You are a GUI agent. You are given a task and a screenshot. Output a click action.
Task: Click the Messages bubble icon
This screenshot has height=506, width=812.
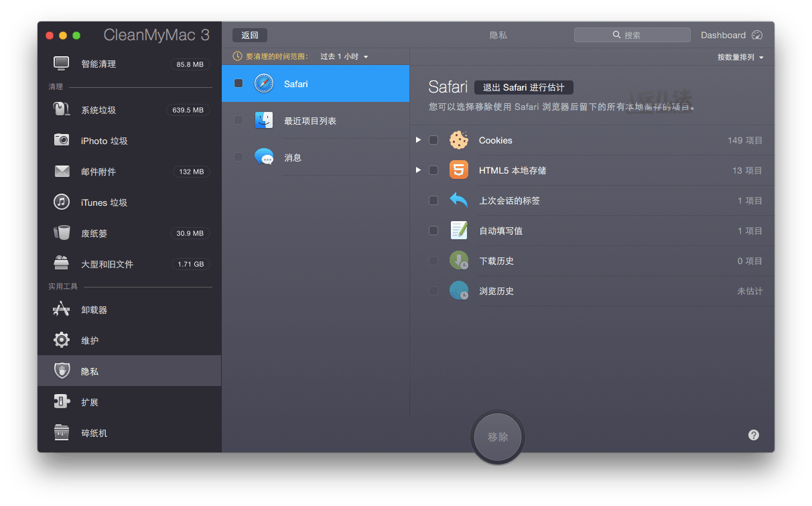click(x=264, y=157)
